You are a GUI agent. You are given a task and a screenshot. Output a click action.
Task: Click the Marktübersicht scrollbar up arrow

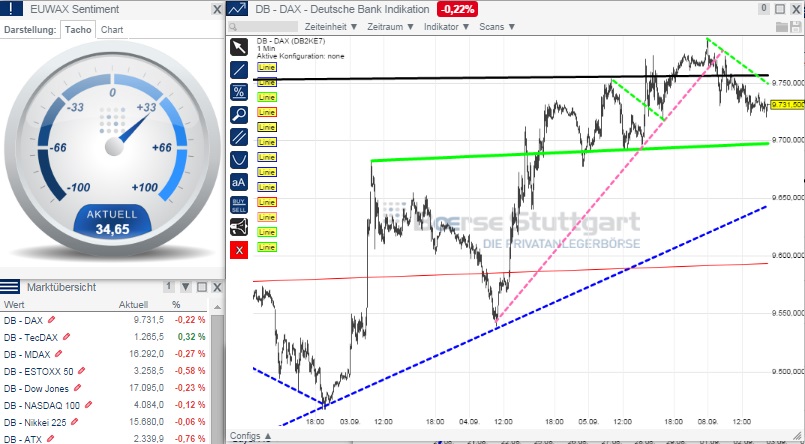(217, 307)
